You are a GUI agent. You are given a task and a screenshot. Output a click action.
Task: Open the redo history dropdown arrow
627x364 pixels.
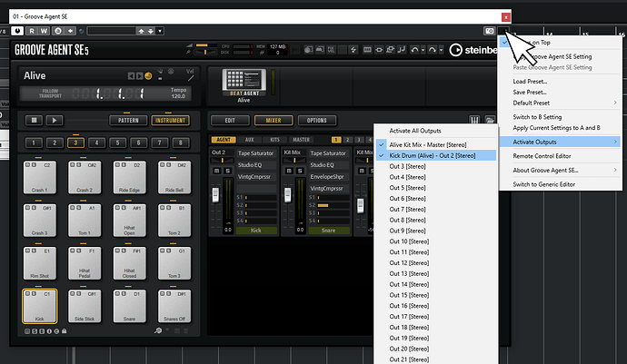pyautogui.click(x=441, y=50)
